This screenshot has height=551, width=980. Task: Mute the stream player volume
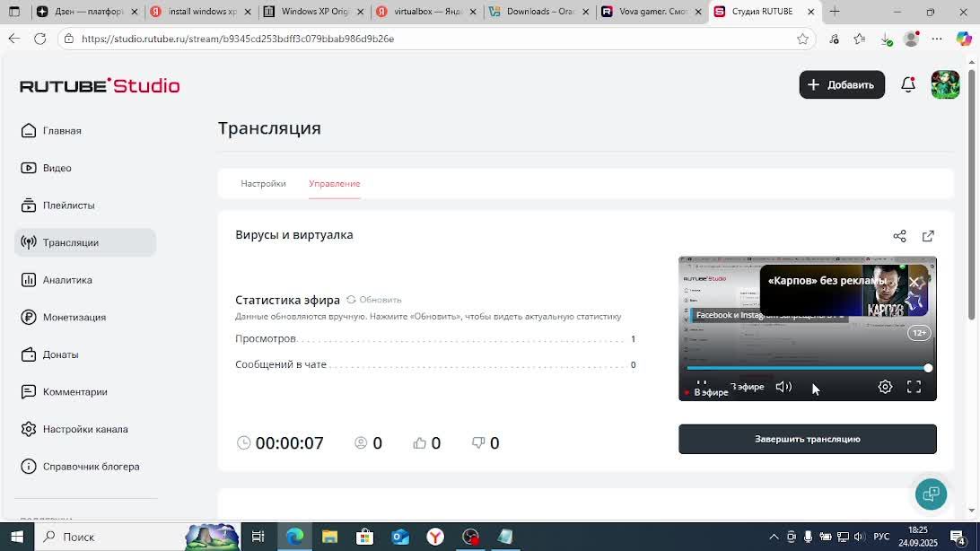pyautogui.click(x=783, y=387)
